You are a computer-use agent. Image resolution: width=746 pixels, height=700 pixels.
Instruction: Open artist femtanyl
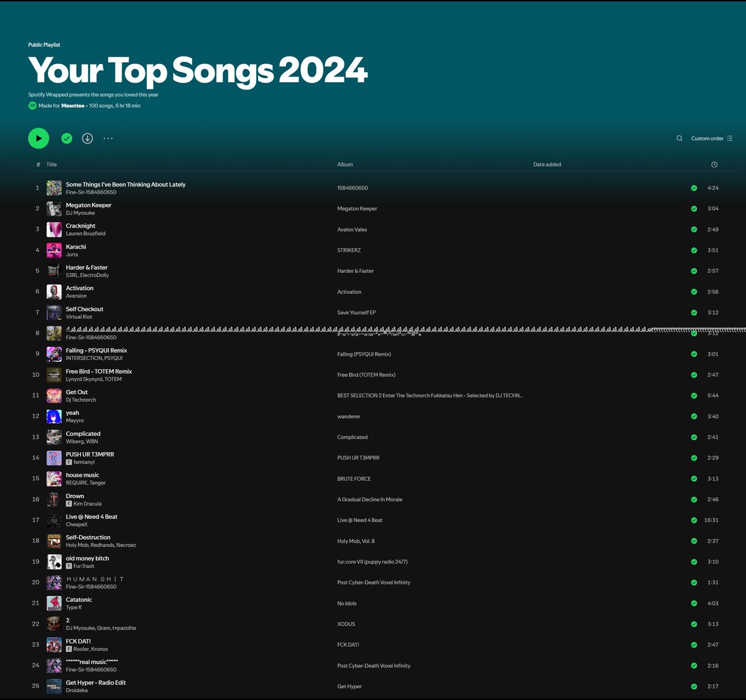(x=84, y=462)
